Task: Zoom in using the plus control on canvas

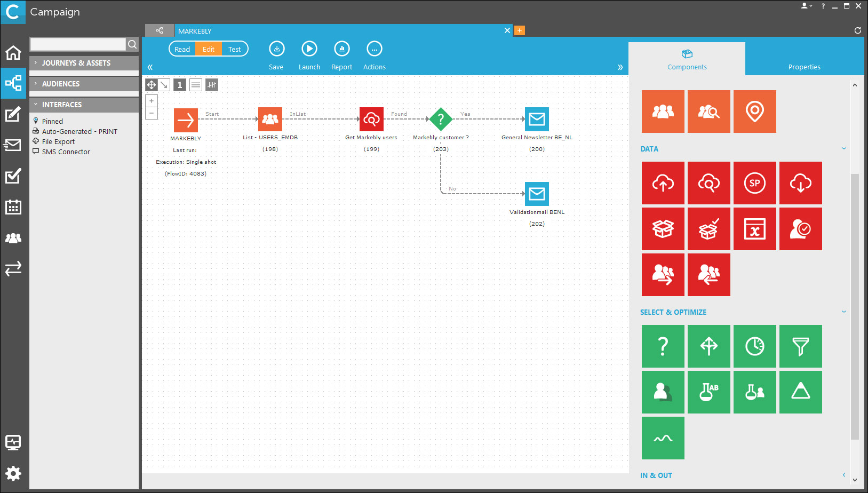Action: click(x=152, y=100)
